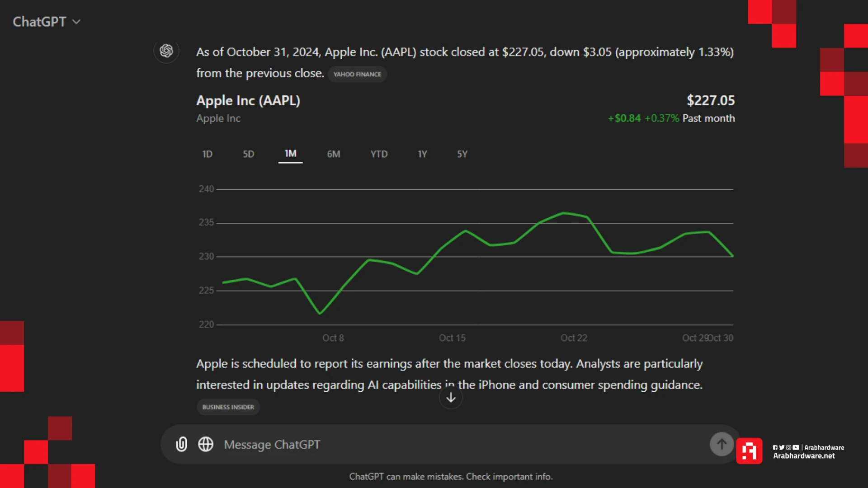Screen dimensions: 868x488
Task: Switch chart to 1Y range
Action: coord(422,154)
